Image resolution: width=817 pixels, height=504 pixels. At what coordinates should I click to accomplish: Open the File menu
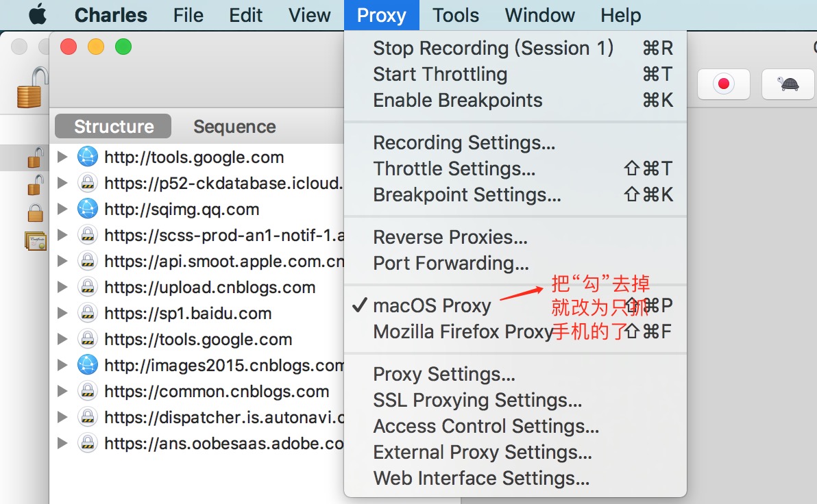tap(188, 15)
